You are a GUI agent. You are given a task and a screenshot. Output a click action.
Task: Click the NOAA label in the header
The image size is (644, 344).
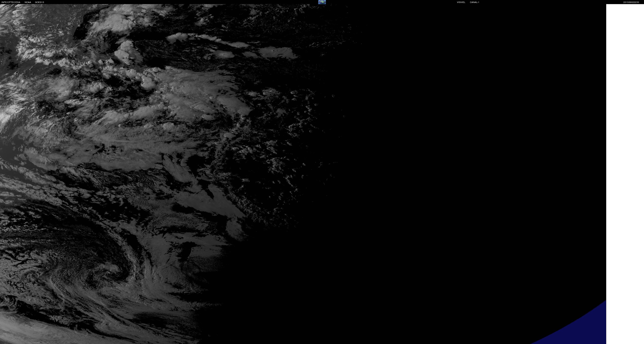(28, 2)
